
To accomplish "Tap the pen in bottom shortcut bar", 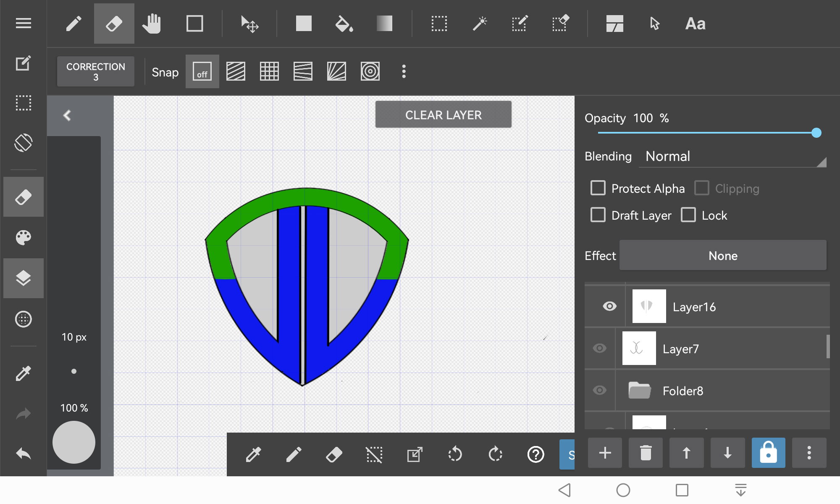I will pyautogui.click(x=294, y=454).
